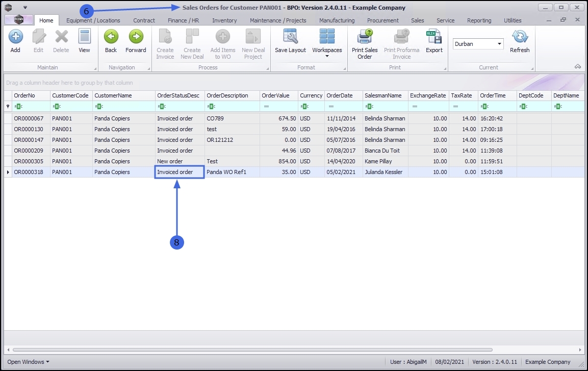Click the Add sales order icon

tap(15, 41)
